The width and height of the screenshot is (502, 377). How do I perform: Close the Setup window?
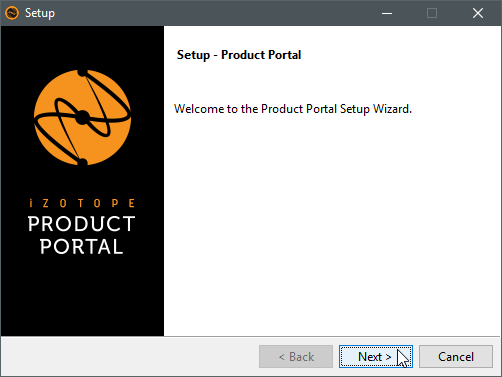pyautogui.click(x=478, y=13)
